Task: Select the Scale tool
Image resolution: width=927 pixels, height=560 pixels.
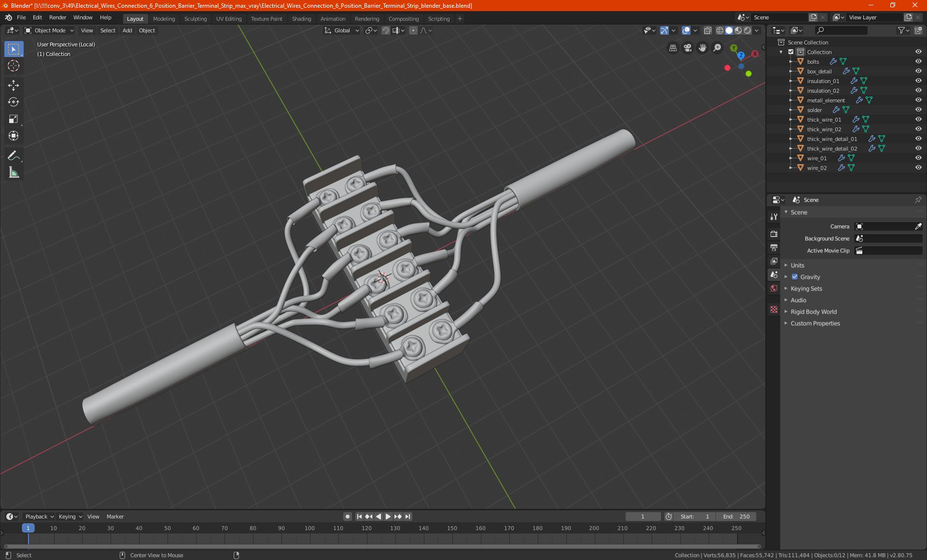Action: [14, 119]
